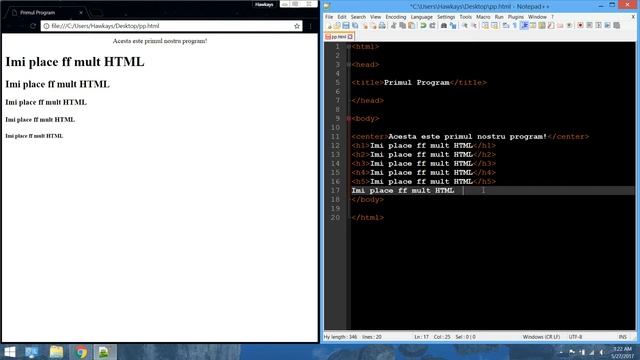
Task: Click the Stop Recording macro icon
Action: tap(589, 26)
